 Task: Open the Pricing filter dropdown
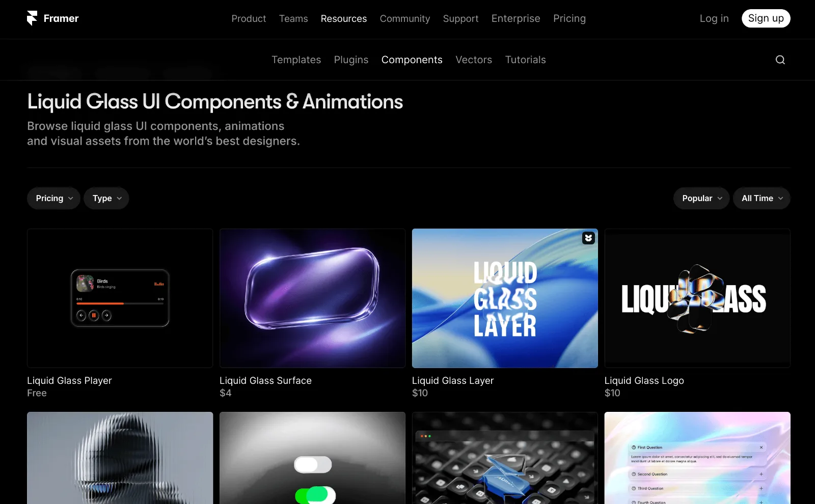(53, 199)
